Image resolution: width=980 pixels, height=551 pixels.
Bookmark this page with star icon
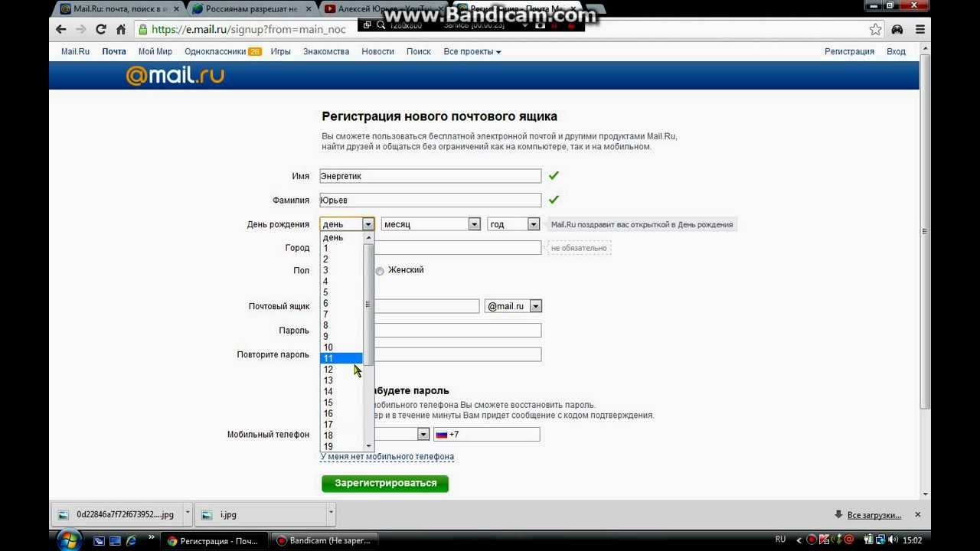click(875, 29)
